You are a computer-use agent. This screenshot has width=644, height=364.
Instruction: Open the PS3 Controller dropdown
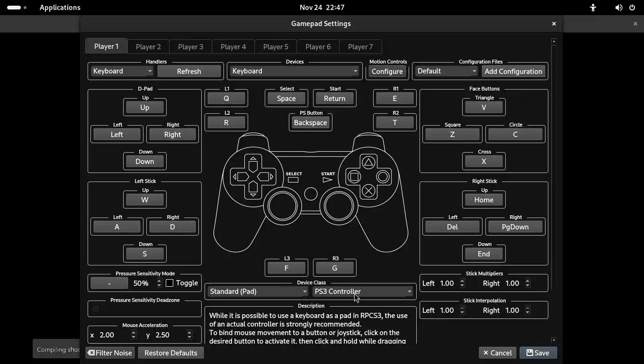pos(363,291)
